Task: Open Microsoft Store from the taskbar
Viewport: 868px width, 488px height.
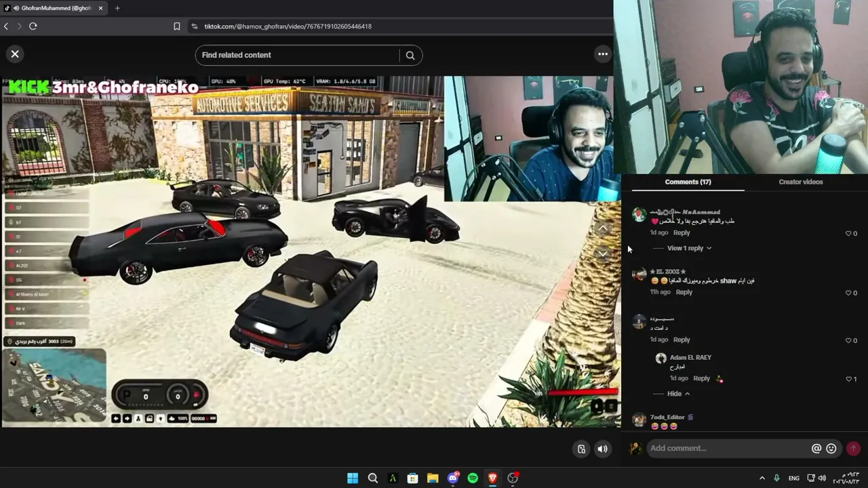Action: (x=412, y=478)
